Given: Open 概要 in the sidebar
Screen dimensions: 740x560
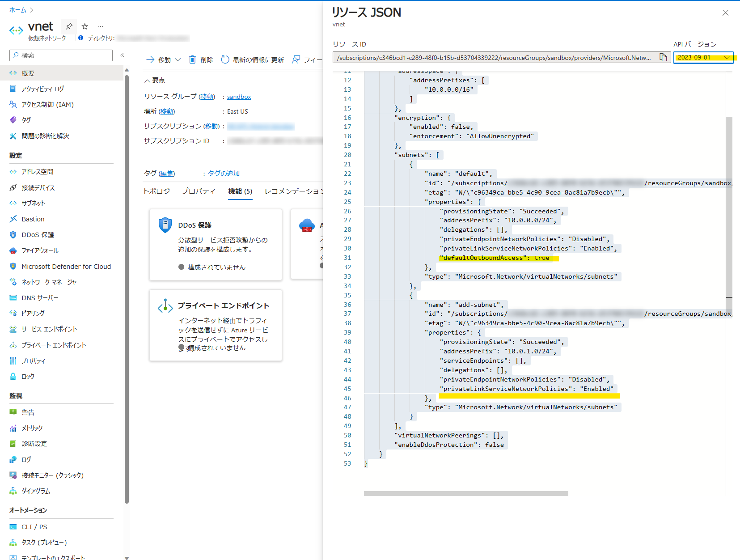Looking at the screenshot, I should pos(62,73).
